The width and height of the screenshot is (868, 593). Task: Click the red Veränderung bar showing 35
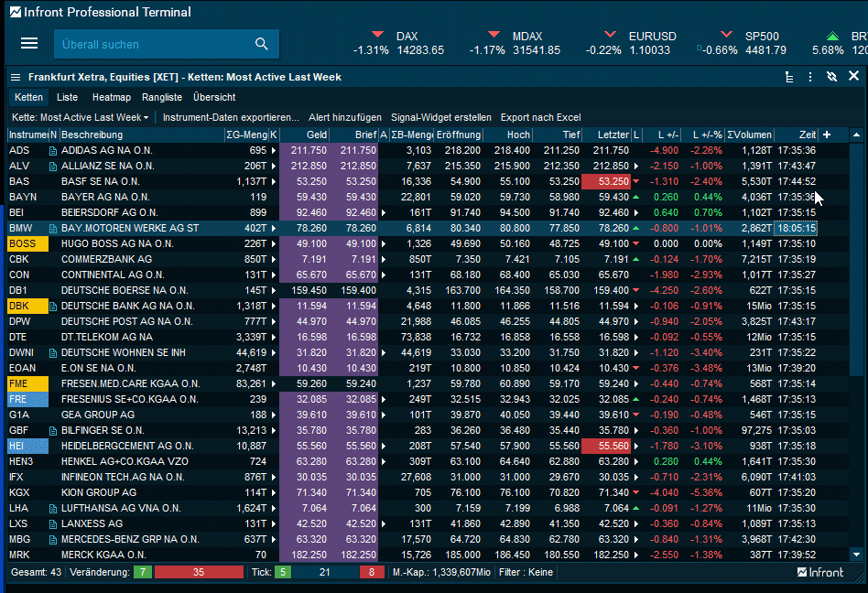[x=199, y=572]
